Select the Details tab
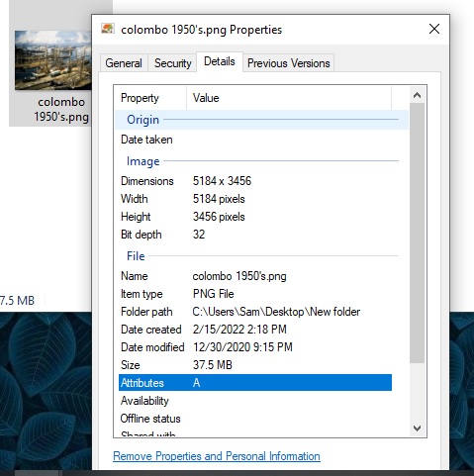 [x=220, y=61]
